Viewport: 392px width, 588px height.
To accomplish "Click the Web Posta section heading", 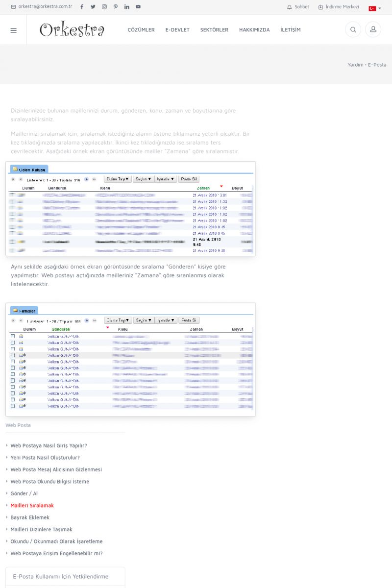I will [x=18, y=425].
